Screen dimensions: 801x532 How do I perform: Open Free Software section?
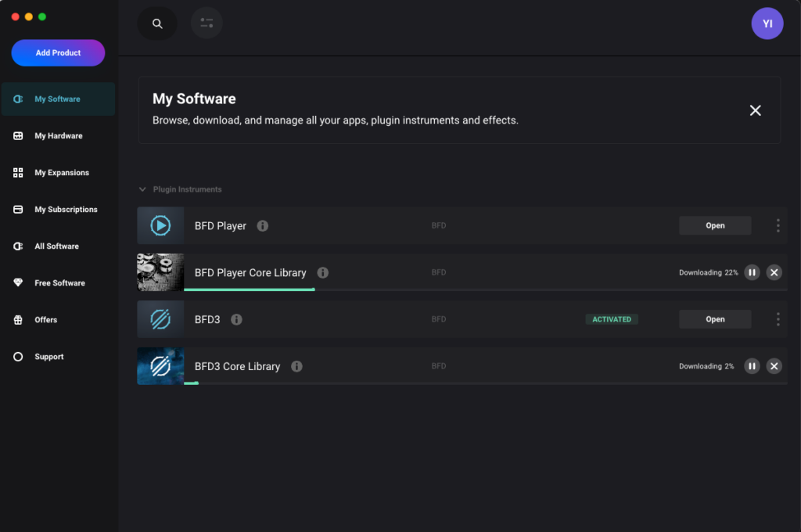click(58, 283)
